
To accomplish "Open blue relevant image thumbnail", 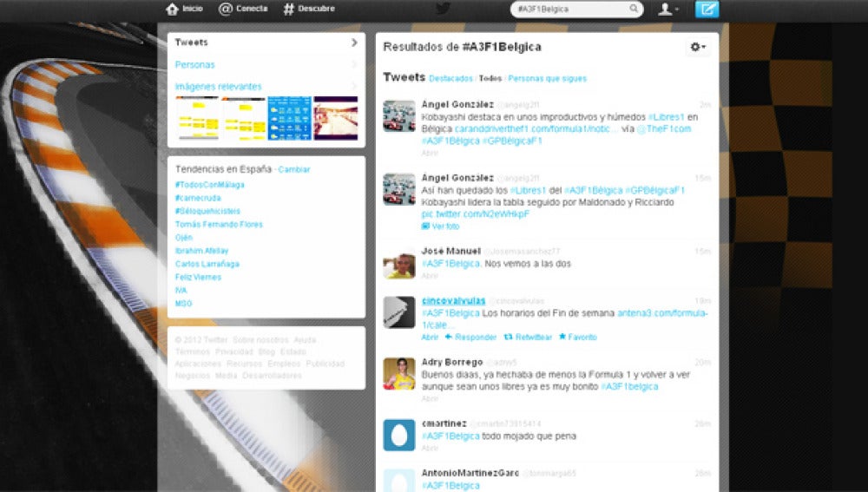I will pos(290,118).
